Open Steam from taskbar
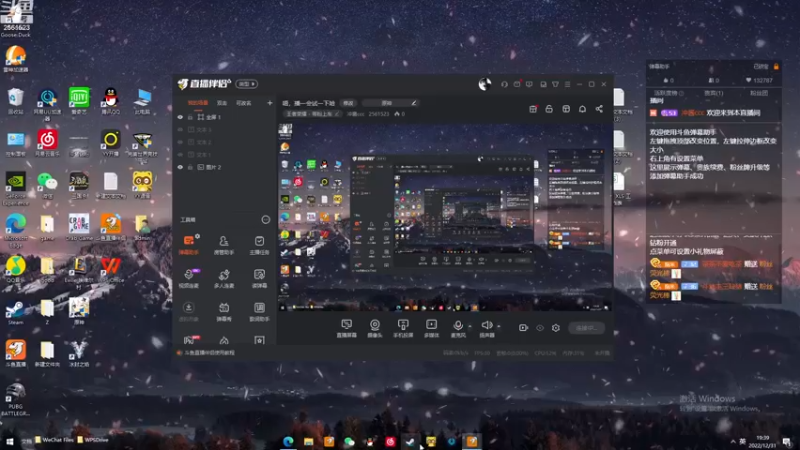800x450 pixels. (410, 441)
